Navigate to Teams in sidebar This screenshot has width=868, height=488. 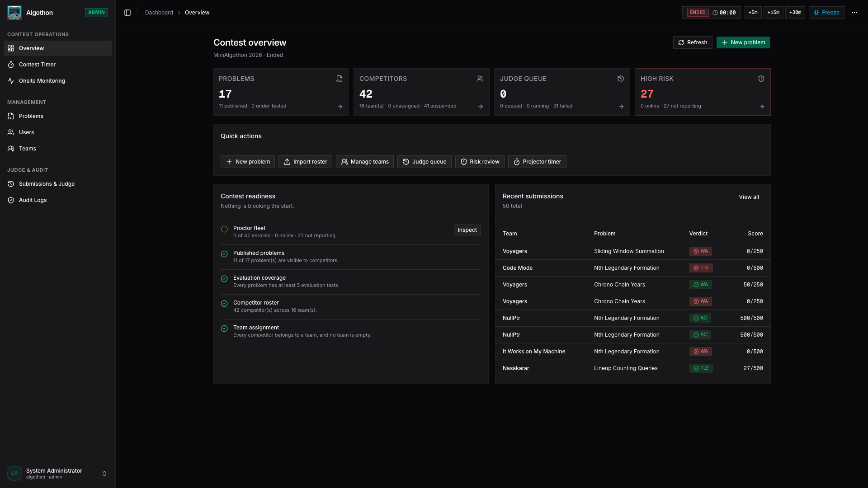[x=57, y=149]
